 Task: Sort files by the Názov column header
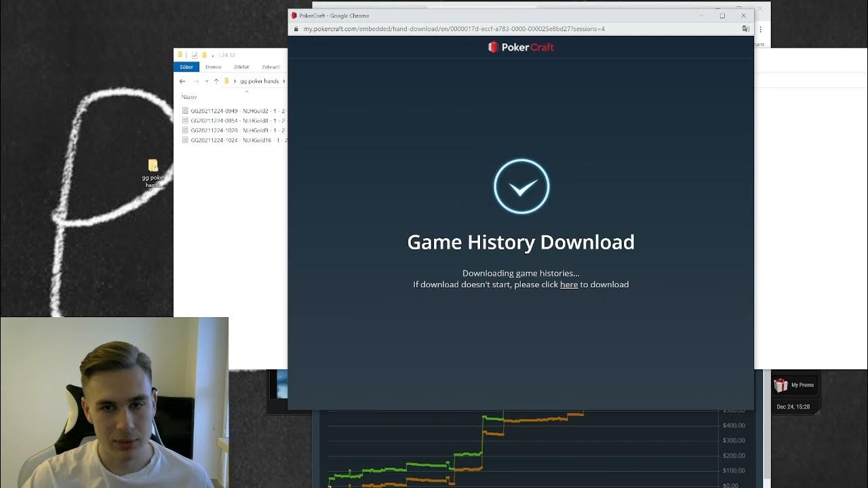pyautogui.click(x=189, y=97)
